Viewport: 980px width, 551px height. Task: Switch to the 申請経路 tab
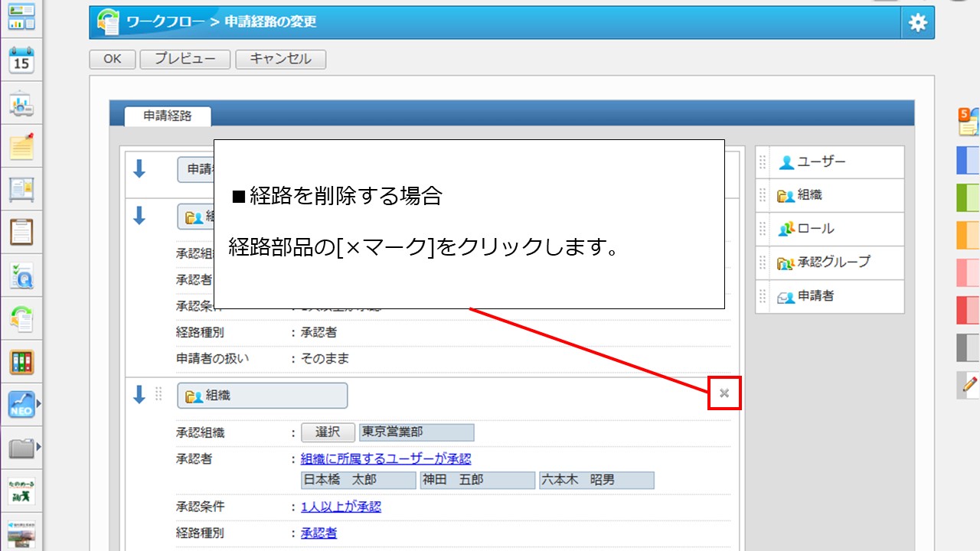click(x=168, y=116)
